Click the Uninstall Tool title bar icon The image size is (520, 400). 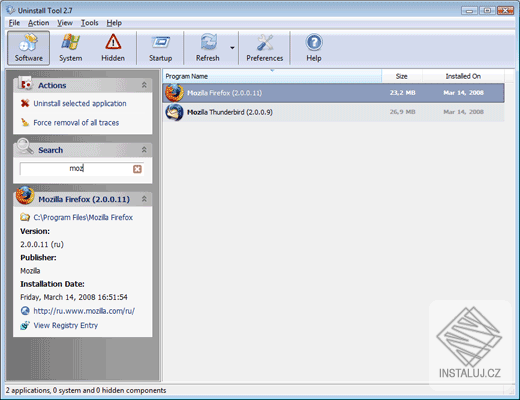click(11, 10)
